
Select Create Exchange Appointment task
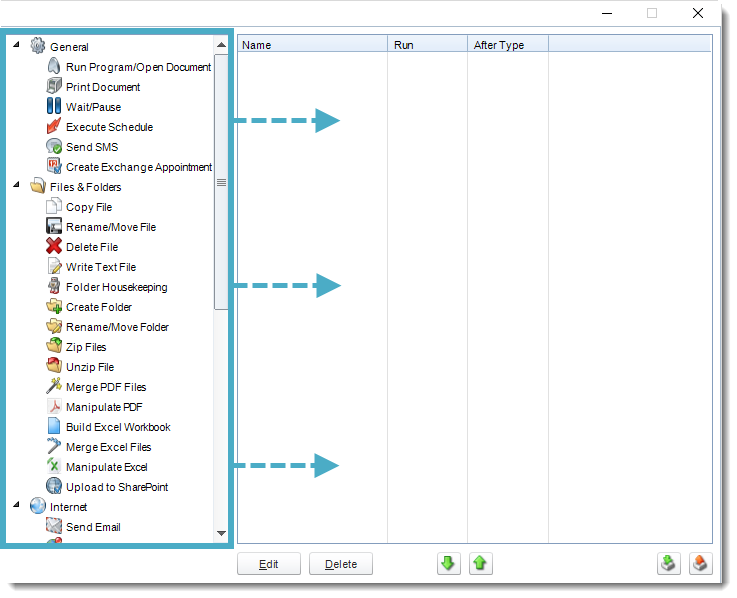click(139, 167)
